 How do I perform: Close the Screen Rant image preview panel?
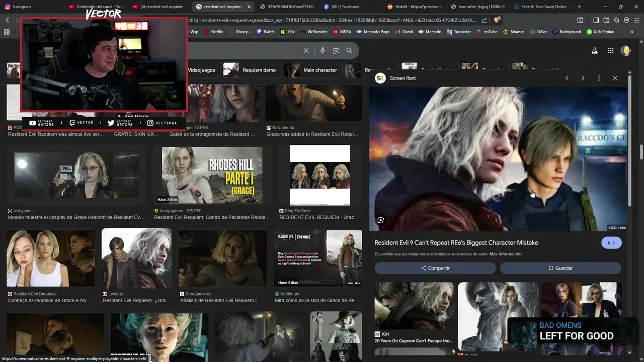pyautogui.click(x=615, y=78)
